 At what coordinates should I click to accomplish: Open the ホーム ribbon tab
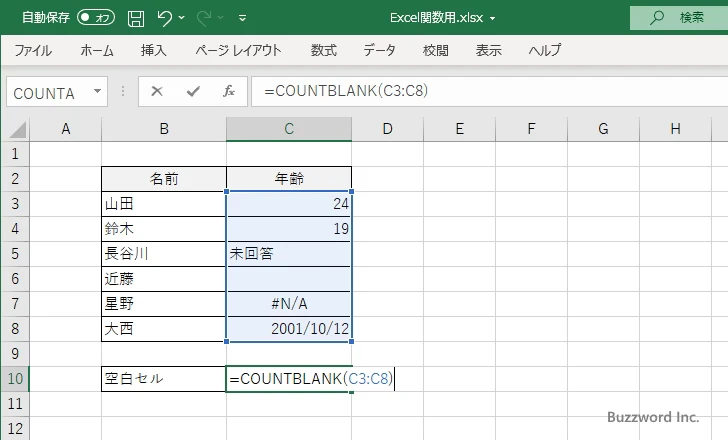click(97, 50)
